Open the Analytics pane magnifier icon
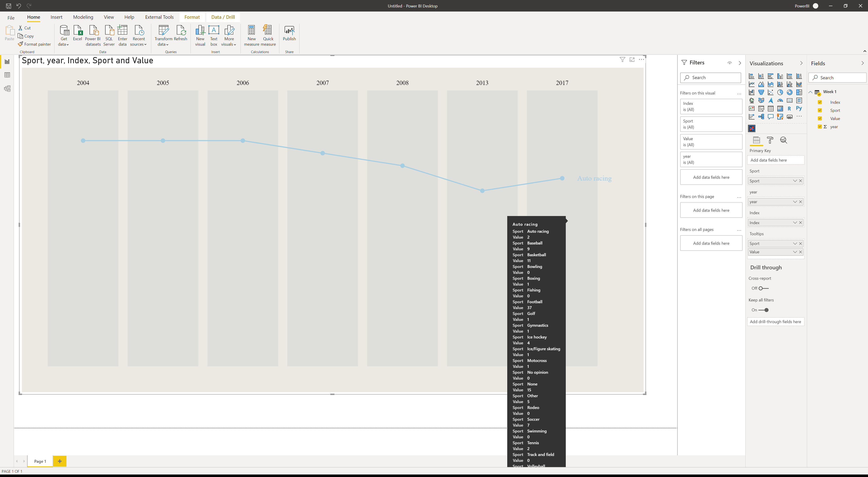This screenshot has height=477, width=868. point(784,140)
